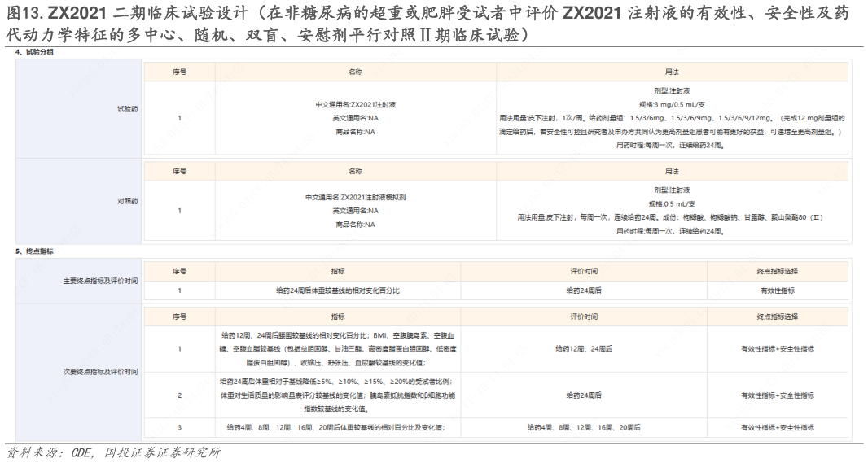
Task: Click the source note '资料来源:CDE,国投证券证券研究所'
Action: coord(113,453)
